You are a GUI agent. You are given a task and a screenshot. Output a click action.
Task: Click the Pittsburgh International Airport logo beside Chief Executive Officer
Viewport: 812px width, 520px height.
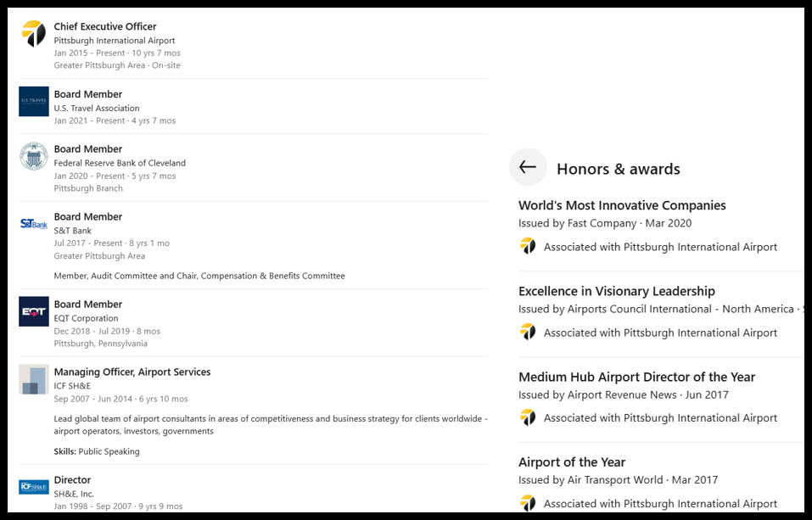[34, 34]
